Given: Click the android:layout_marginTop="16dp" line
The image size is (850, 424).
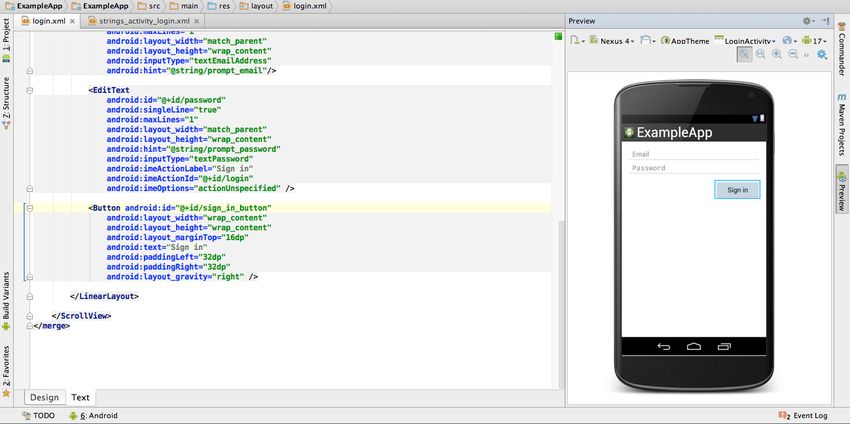Looking at the screenshot, I should 178,237.
